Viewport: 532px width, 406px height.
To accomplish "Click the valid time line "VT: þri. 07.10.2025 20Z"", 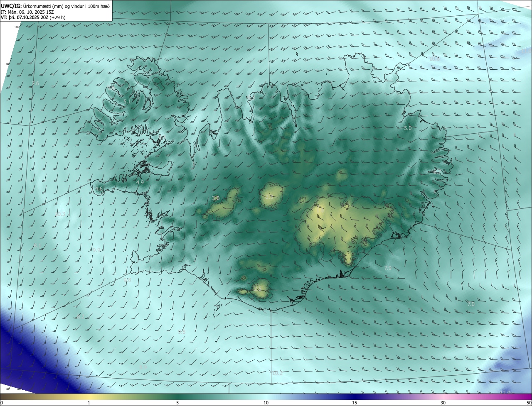I will pos(25,17).
